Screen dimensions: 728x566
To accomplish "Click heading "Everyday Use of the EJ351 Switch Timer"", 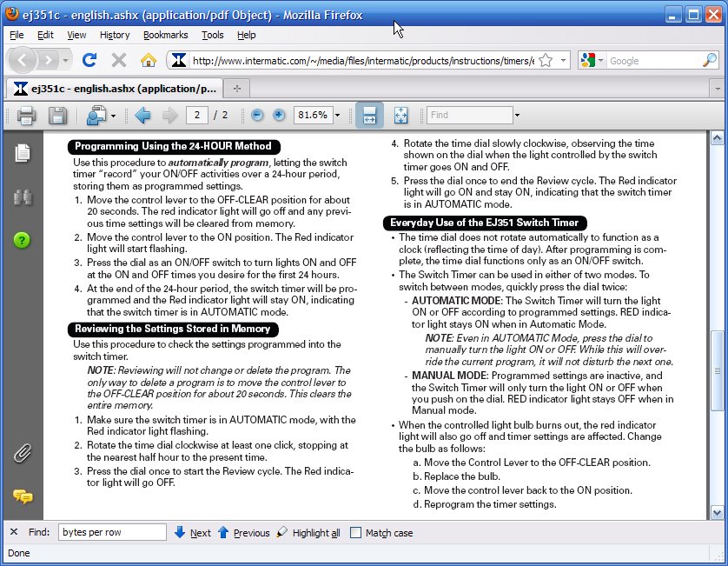I will [484, 223].
